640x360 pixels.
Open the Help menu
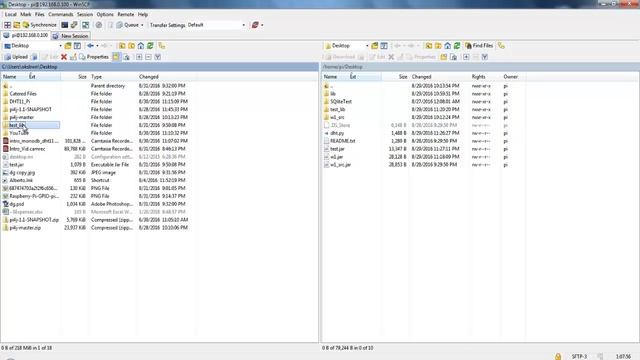click(142, 14)
